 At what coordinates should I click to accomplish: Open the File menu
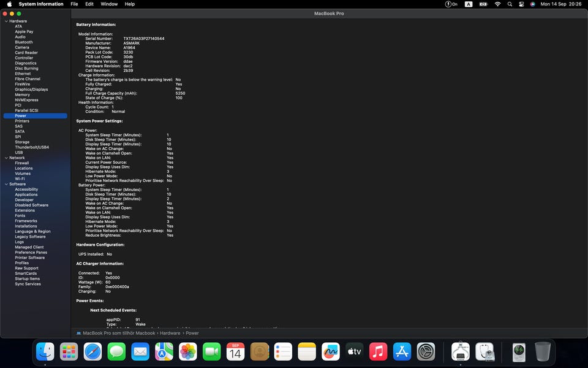click(74, 4)
